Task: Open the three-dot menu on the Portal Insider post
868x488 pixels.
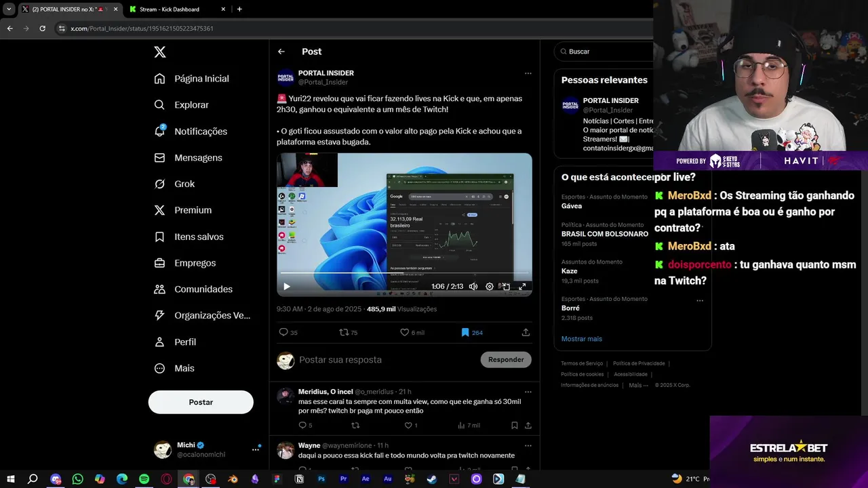Action: 528,73
